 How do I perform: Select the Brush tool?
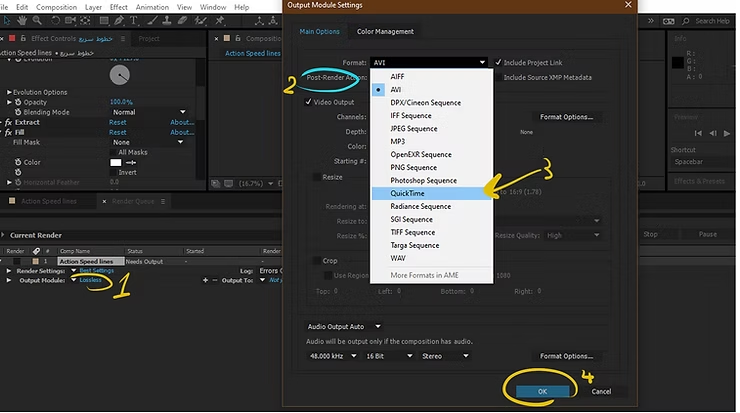click(x=152, y=20)
